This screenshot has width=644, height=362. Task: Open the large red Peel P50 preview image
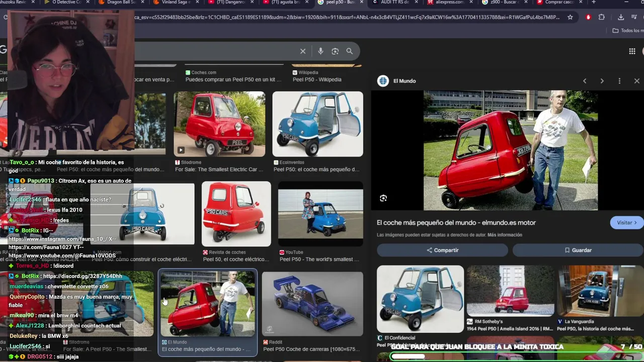(510, 150)
